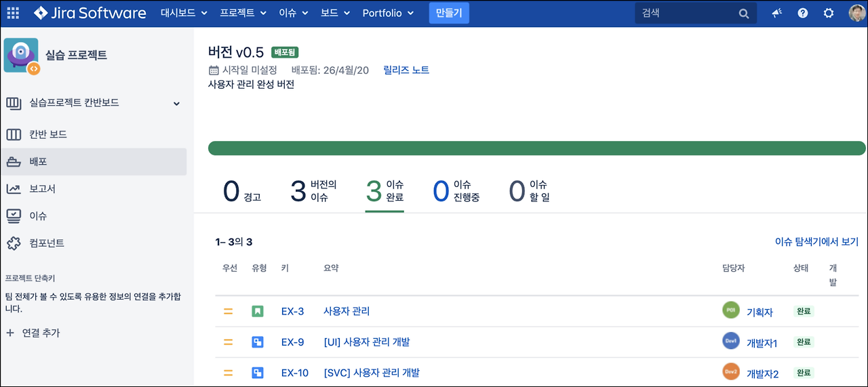Click the calendar icon beside 시작일 미설정
868x387 pixels.
click(214, 70)
